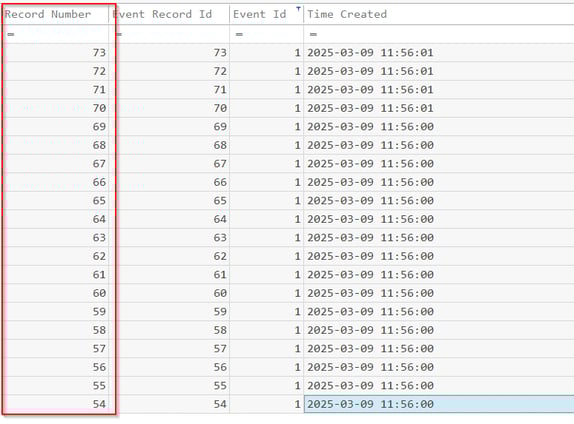Select Record Number cell 65
This screenshot has height=424, width=574.
[x=55, y=201]
